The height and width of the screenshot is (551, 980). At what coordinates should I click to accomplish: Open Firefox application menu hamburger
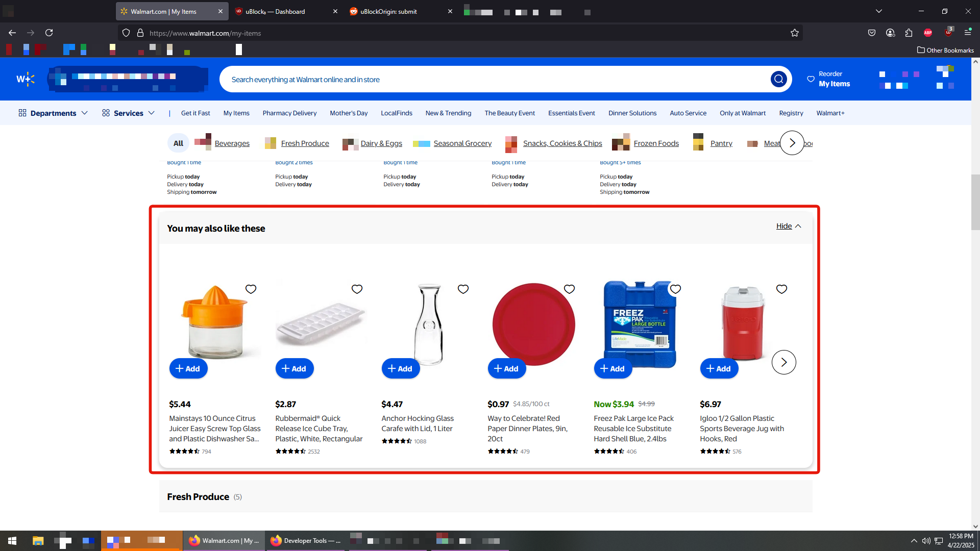coord(968,33)
